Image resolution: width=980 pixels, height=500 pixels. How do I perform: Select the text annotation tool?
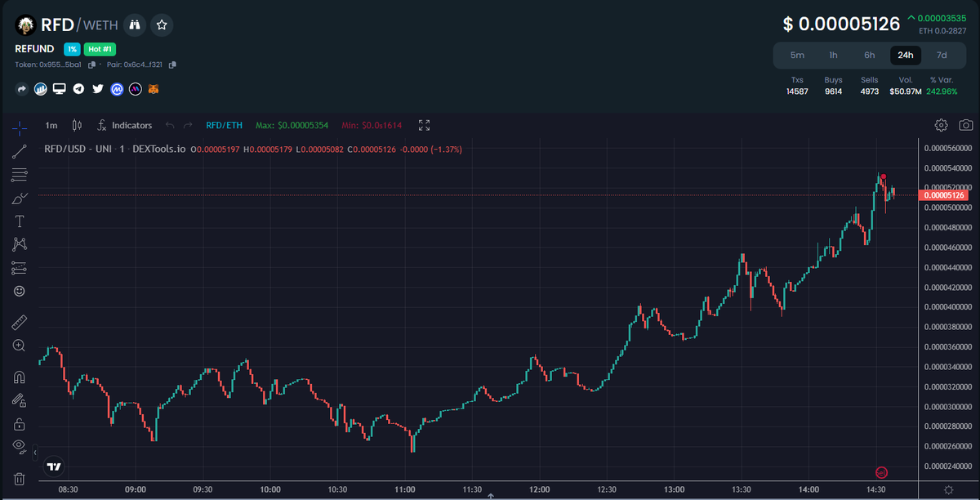pos(20,221)
